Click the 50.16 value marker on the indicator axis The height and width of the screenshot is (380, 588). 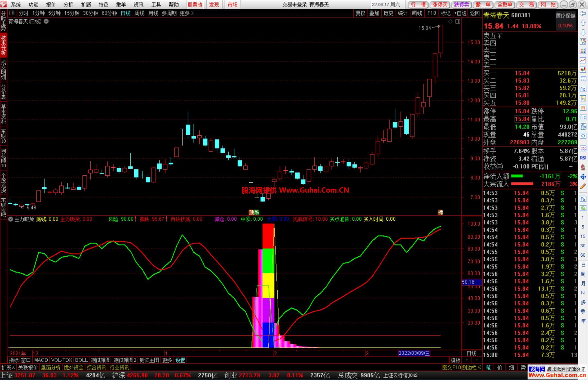471,282
